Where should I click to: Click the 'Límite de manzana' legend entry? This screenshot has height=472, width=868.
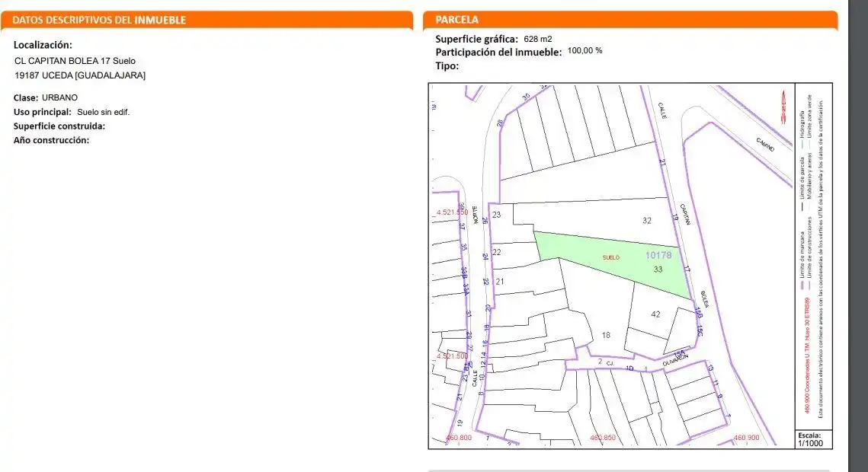(802, 255)
